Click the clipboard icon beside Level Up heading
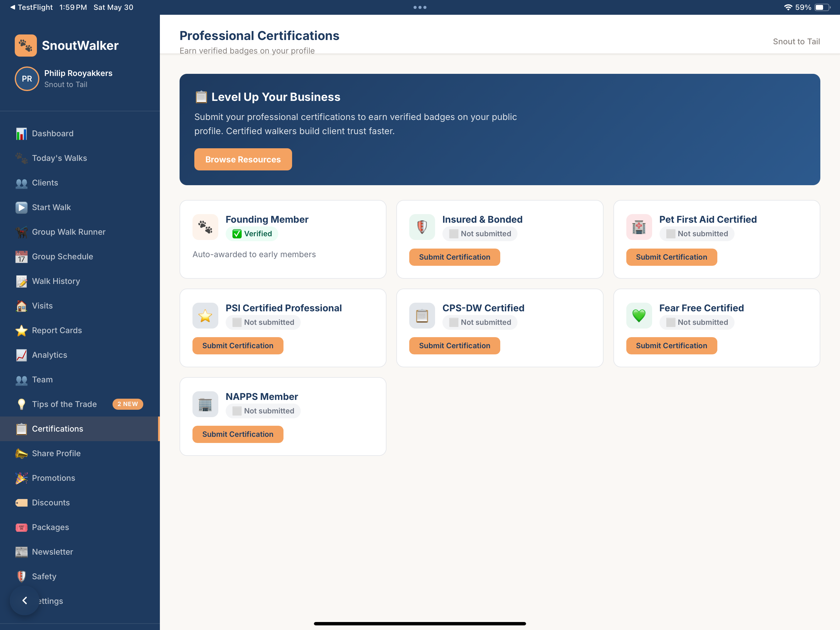This screenshot has width=840, height=630. [201, 97]
